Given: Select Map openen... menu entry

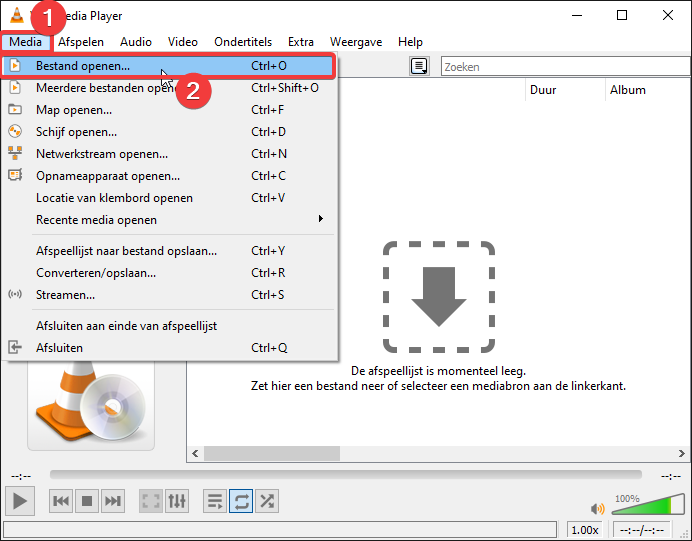Looking at the screenshot, I should [x=170, y=110].
